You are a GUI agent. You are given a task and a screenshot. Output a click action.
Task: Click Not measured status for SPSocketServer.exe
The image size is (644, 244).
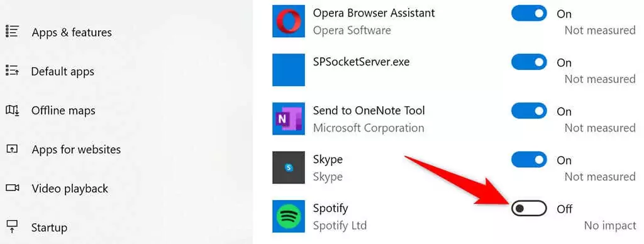(x=600, y=79)
